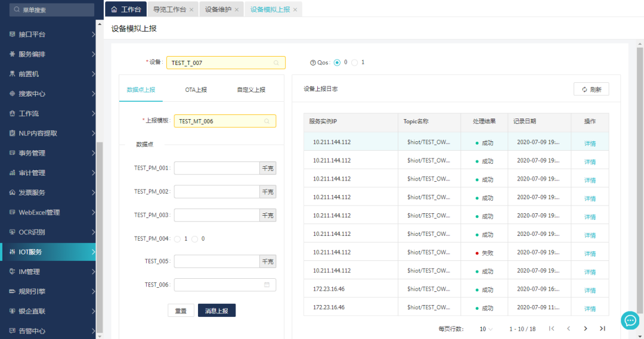Image resolution: width=644 pixels, height=339 pixels.
Task: Click the search icon in 上报模板 field
Action: (x=267, y=121)
